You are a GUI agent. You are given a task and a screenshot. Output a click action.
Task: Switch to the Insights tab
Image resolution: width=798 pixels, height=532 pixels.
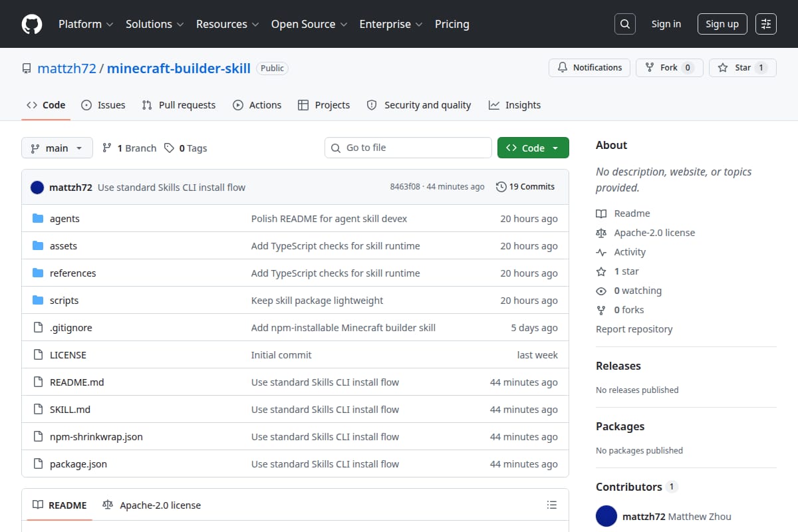(515, 105)
